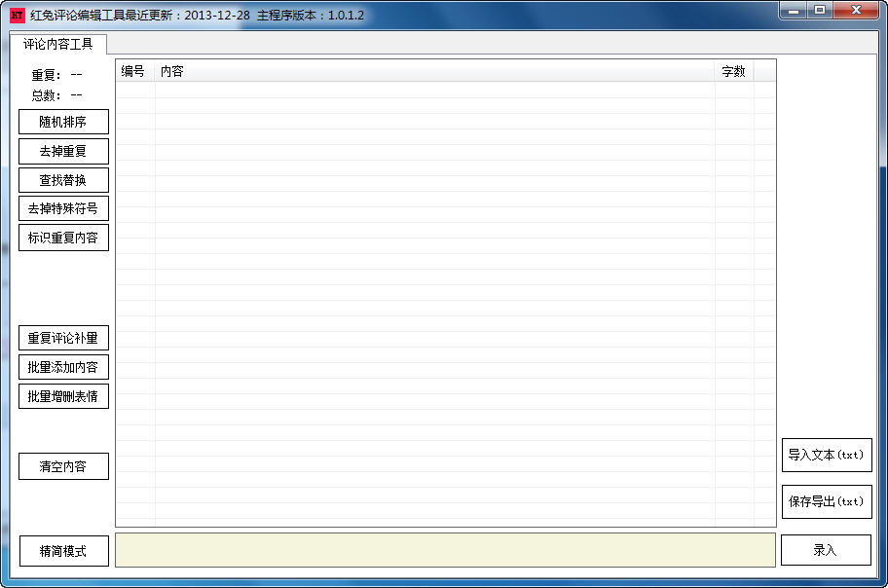Toggle 精简模式 simplified mode
Screen dimensions: 888x588
pyautogui.click(x=63, y=551)
